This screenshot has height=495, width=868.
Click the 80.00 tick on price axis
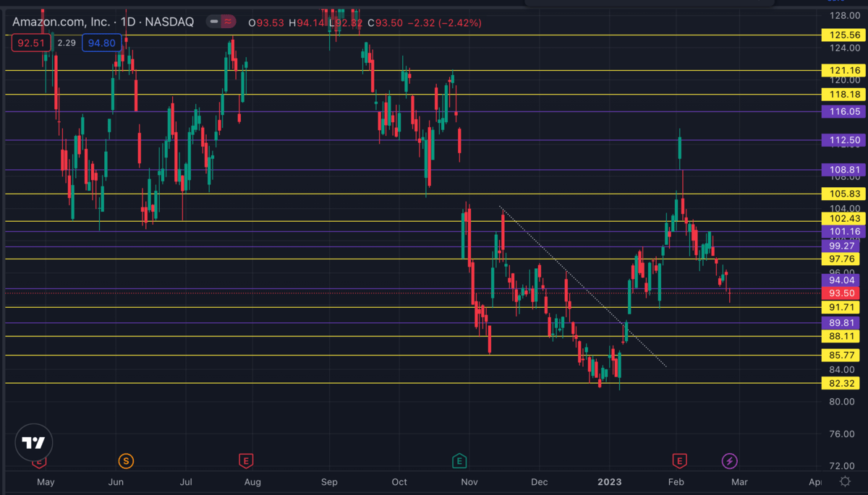843,402
